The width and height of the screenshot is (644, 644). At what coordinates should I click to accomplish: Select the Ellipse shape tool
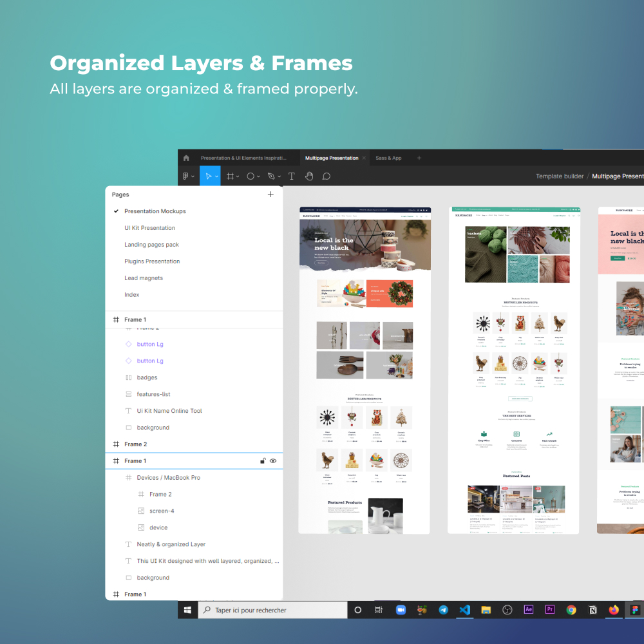pos(250,176)
